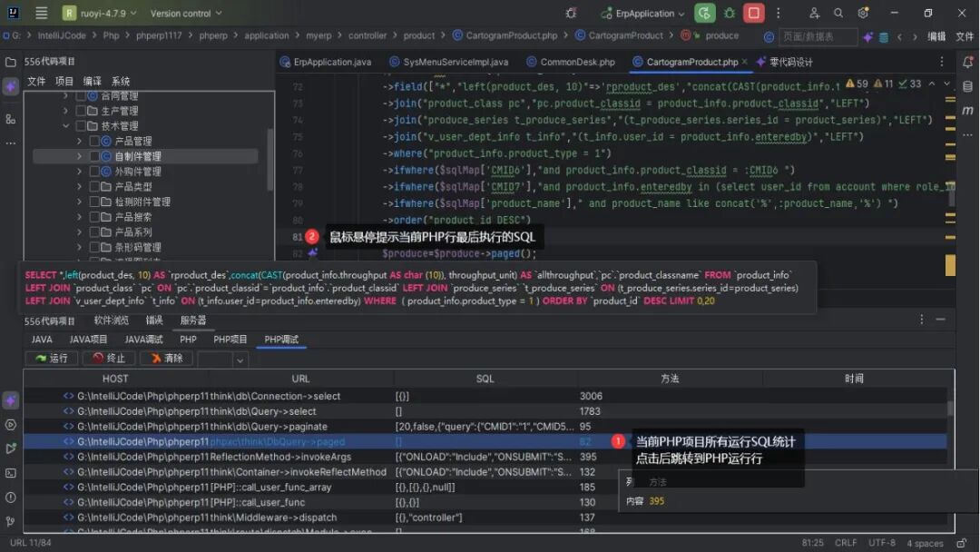
Task: Open the Version control dropdown
Action: (186, 14)
